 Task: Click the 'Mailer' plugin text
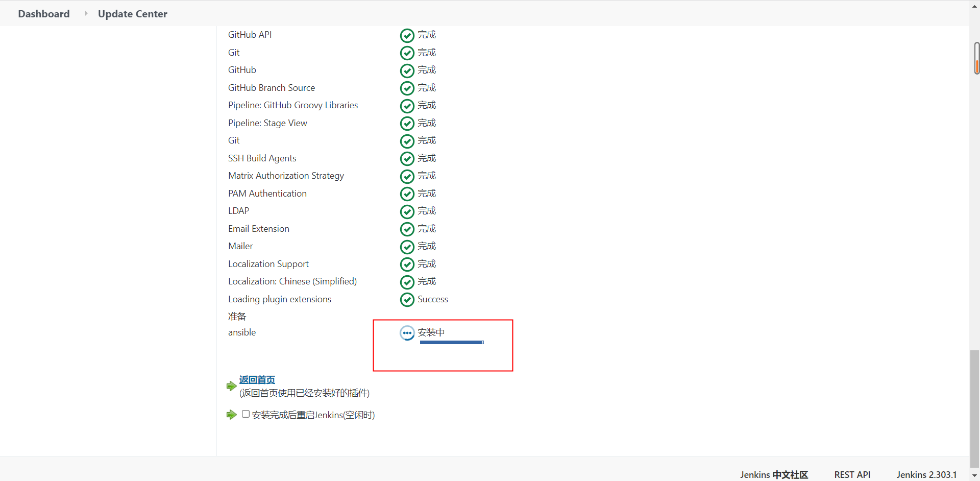pyautogui.click(x=240, y=246)
